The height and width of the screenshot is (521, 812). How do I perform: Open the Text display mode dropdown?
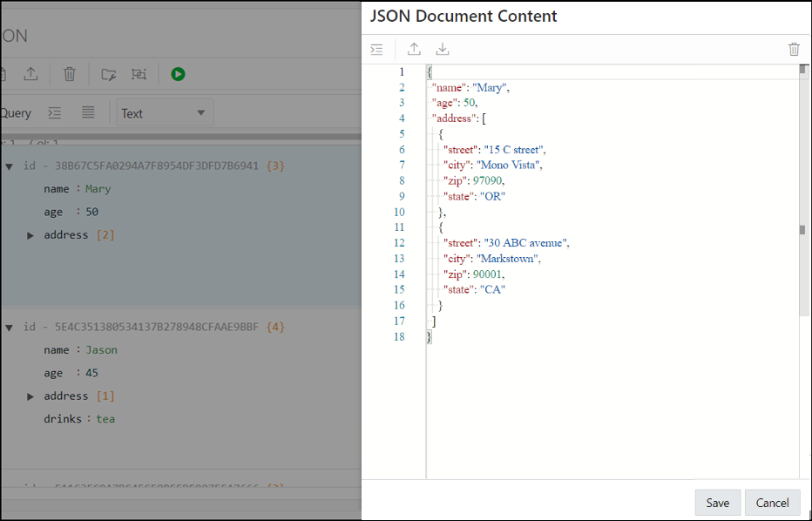164,112
